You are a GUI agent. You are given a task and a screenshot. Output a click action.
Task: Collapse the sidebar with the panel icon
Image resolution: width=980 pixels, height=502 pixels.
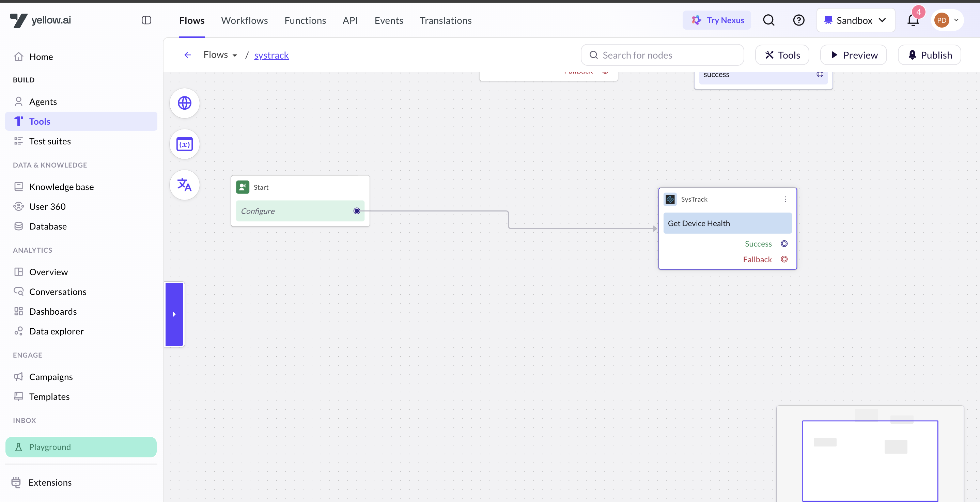pyautogui.click(x=146, y=20)
